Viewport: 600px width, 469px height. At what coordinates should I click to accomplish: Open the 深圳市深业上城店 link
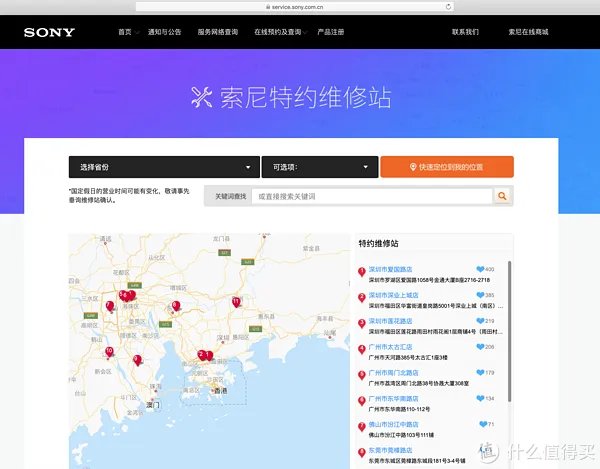click(393, 295)
